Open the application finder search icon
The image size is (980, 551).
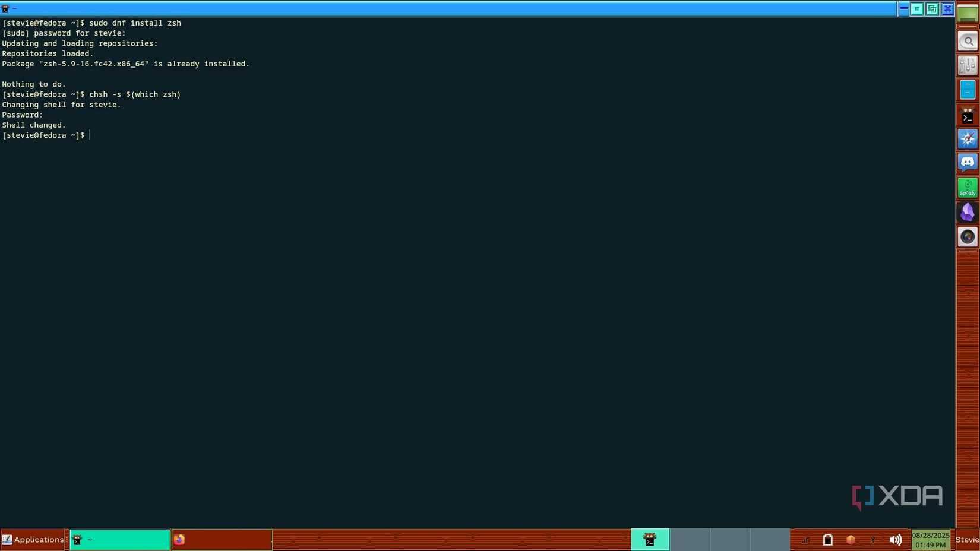click(967, 40)
